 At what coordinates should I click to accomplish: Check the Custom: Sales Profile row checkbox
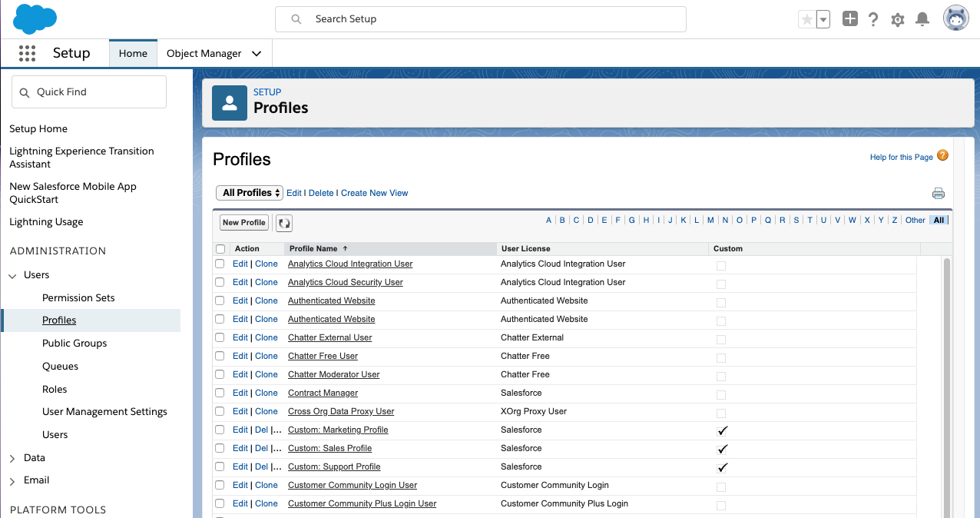click(220, 448)
